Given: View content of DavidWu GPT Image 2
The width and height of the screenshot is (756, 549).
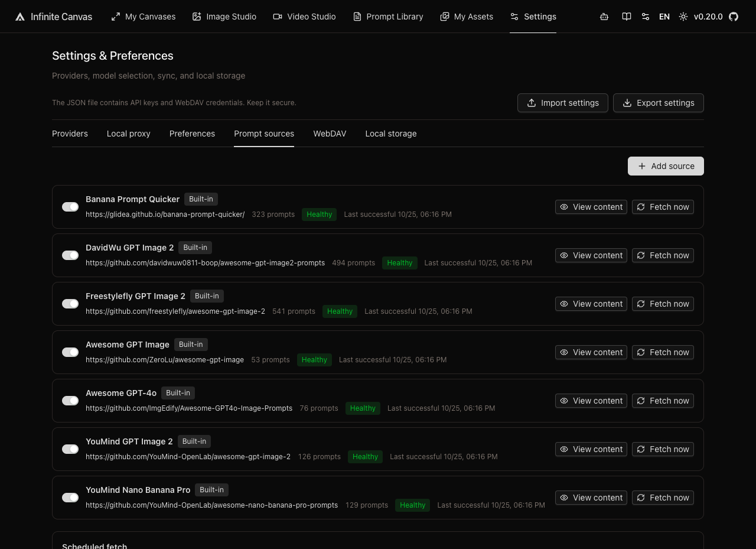Looking at the screenshot, I should tap(591, 255).
